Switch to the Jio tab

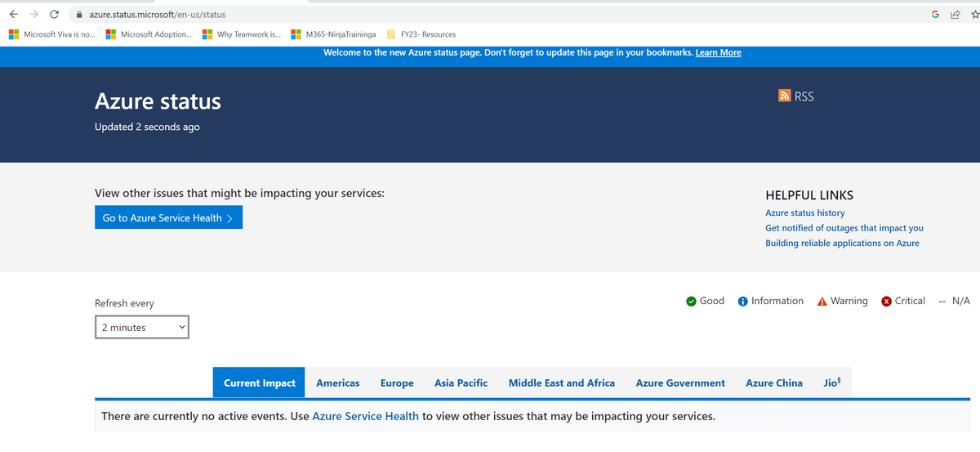[x=833, y=383]
